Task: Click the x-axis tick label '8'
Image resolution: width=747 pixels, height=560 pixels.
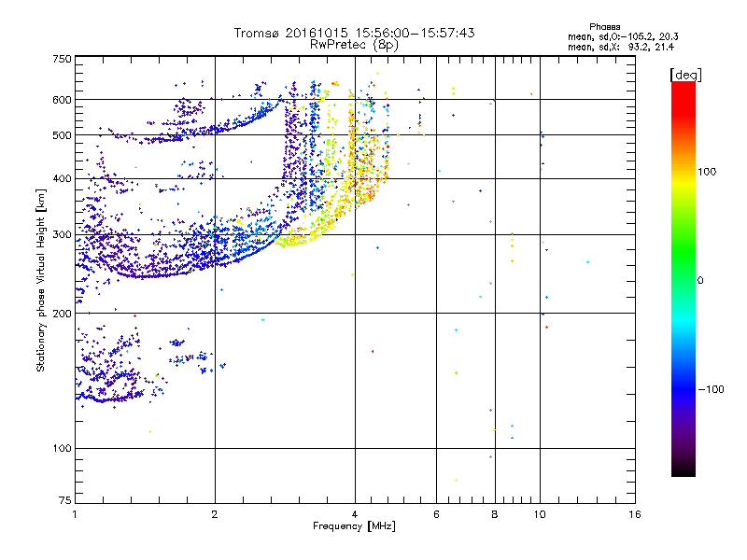Action: pos(495,514)
